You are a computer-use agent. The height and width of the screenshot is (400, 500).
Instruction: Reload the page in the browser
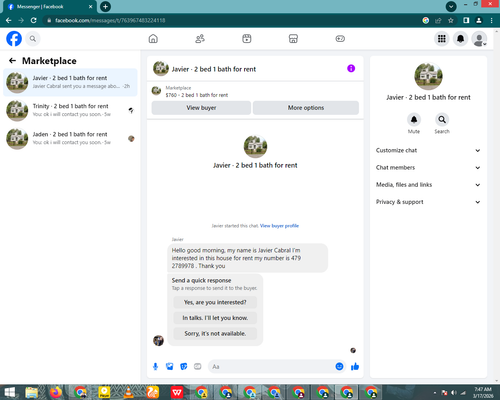(x=34, y=20)
